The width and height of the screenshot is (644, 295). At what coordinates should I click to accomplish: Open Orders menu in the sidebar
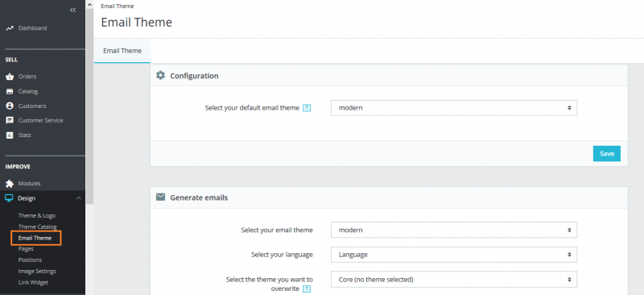(x=27, y=77)
